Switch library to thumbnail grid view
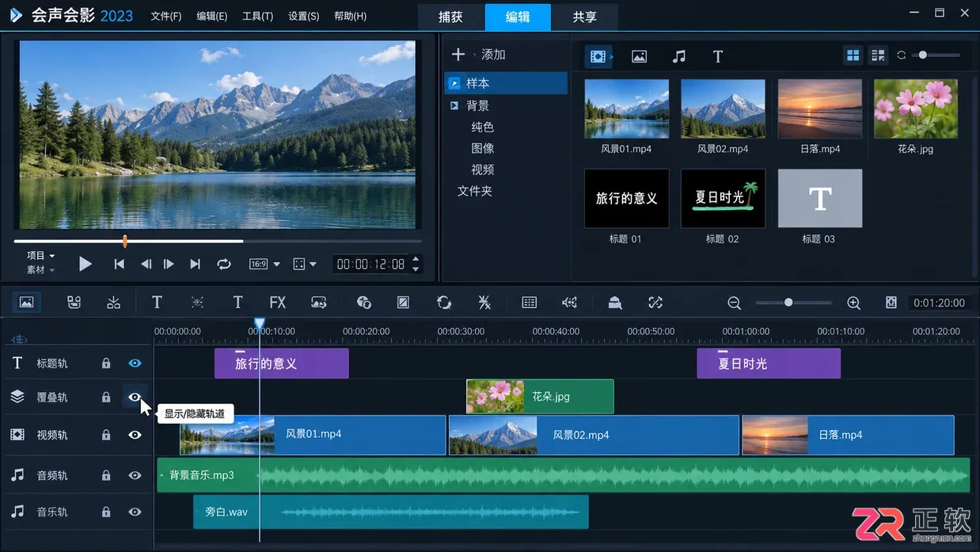Screen dimensions: 980x552 pyautogui.click(x=853, y=55)
